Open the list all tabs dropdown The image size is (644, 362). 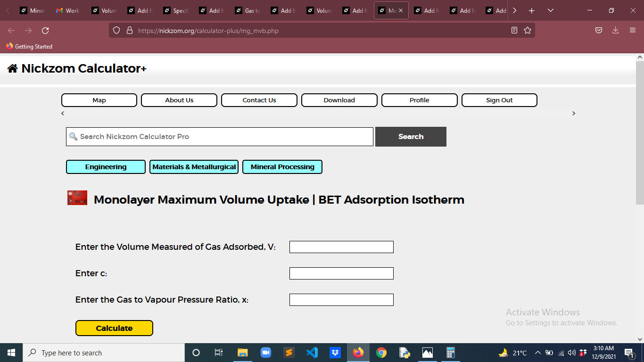click(x=550, y=10)
